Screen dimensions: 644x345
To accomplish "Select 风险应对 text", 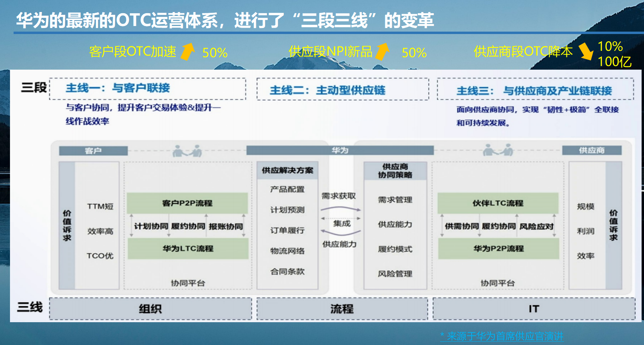I will pyautogui.click(x=536, y=227).
